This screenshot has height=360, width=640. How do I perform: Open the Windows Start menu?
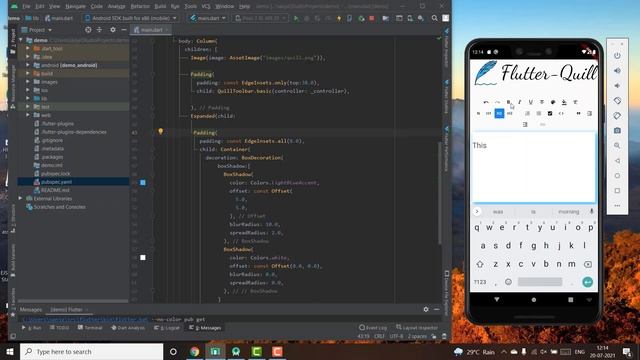point(10,351)
